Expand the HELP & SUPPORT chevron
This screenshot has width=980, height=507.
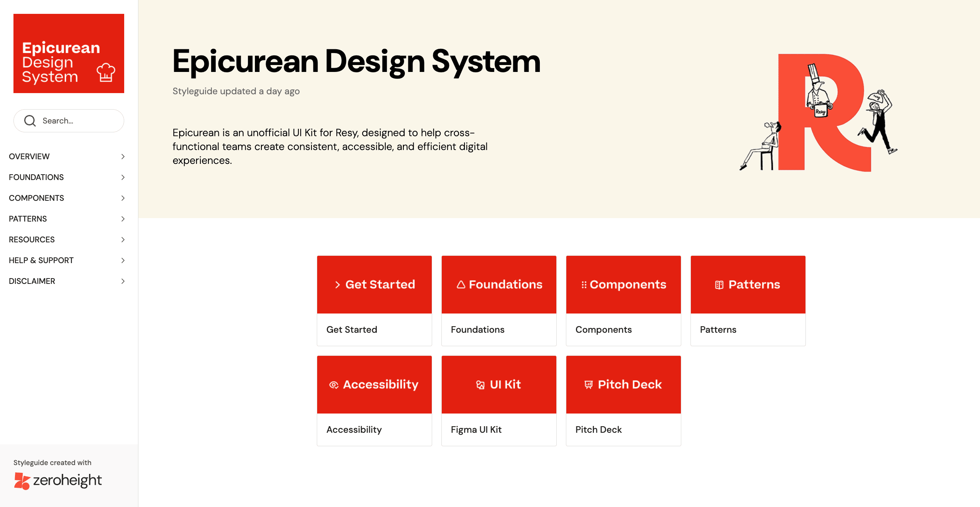pos(123,260)
